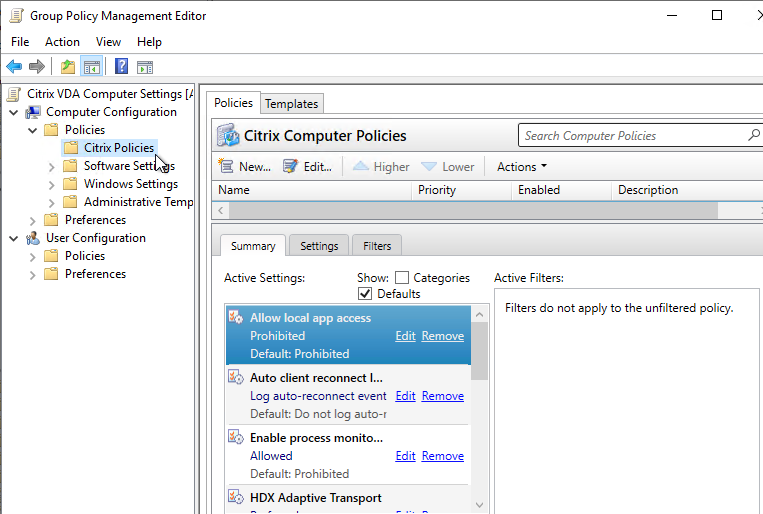Click the User Configuration user icon
The image size is (763, 514).
click(x=33, y=238)
